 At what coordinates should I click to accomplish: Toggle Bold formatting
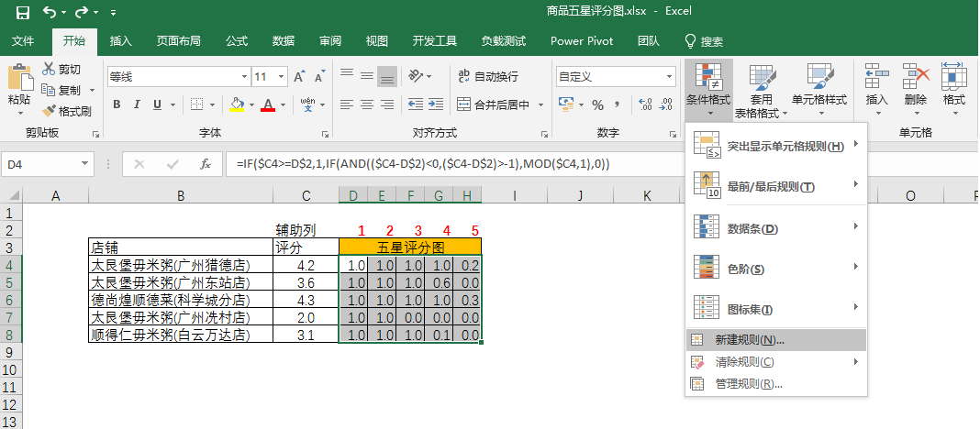pyautogui.click(x=117, y=104)
